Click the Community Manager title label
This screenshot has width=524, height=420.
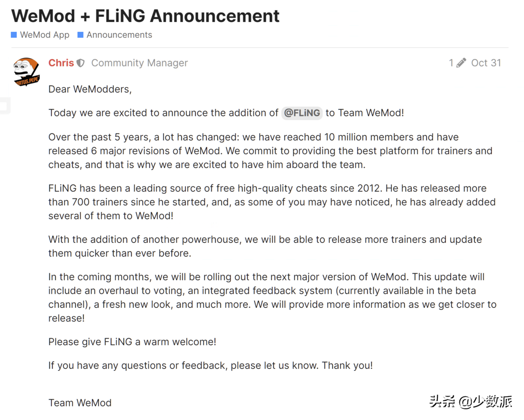(139, 63)
